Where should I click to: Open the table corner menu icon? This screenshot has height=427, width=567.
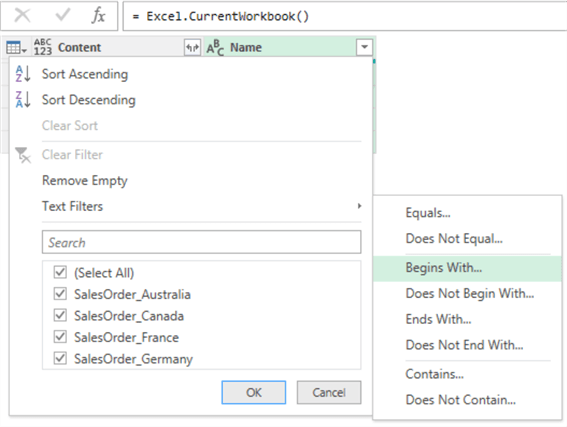pyautogui.click(x=16, y=48)
